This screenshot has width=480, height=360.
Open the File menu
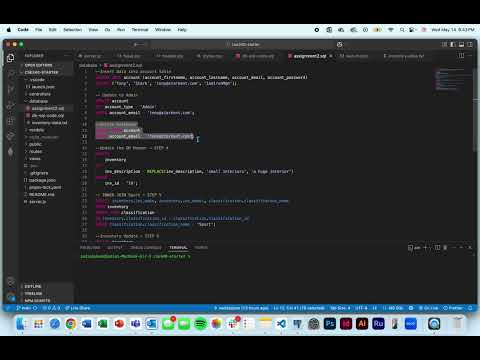(39, 30)
